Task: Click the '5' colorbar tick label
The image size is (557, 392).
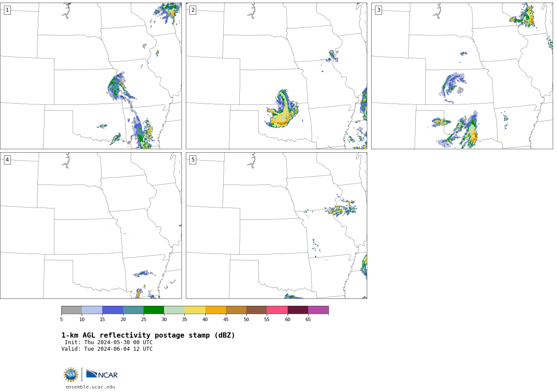Action: coord(61,320)
